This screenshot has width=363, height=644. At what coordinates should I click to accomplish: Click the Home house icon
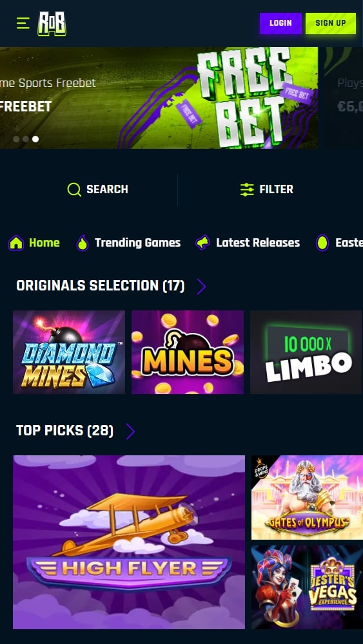pyautogui.click(x=16, y=243)
